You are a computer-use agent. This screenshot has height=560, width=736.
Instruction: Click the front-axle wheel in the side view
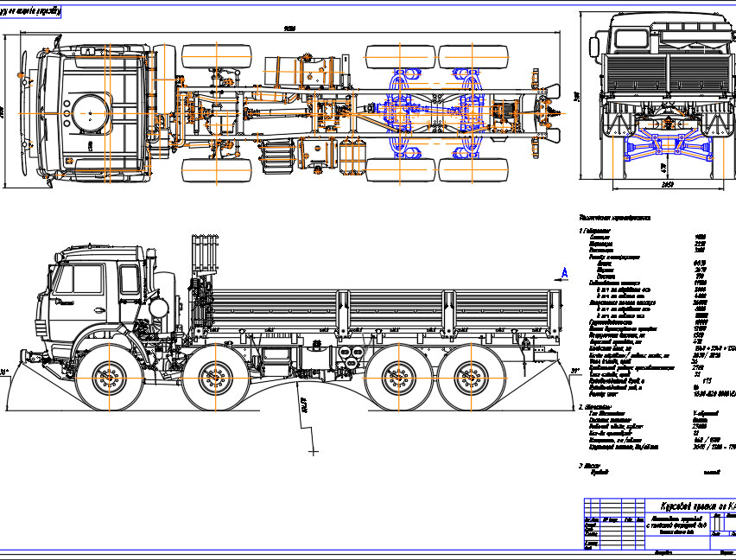(x=110, y=378)
